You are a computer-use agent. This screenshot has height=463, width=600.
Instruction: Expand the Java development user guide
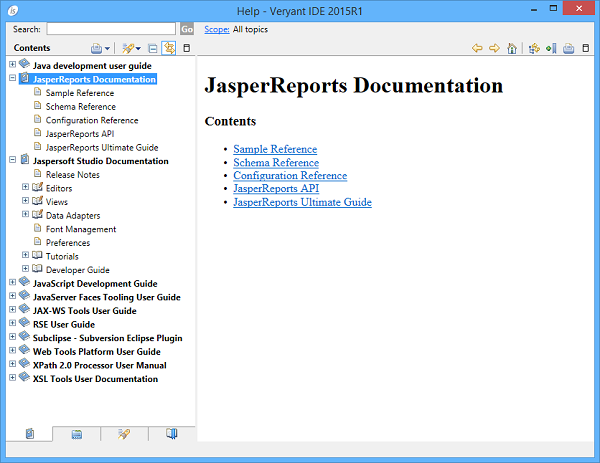click(x=12, y=65)
